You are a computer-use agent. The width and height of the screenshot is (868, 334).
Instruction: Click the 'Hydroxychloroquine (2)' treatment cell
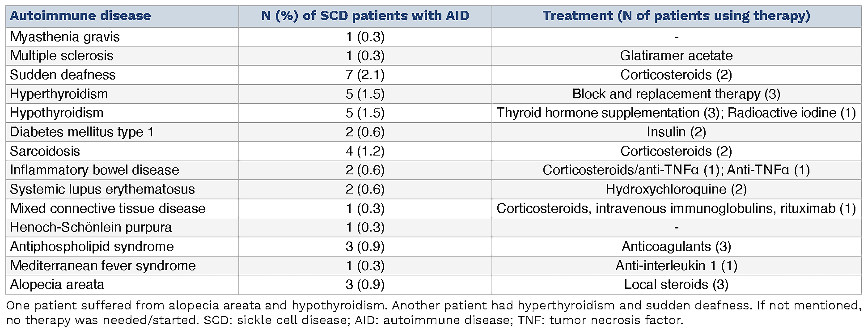pos(676,189)
